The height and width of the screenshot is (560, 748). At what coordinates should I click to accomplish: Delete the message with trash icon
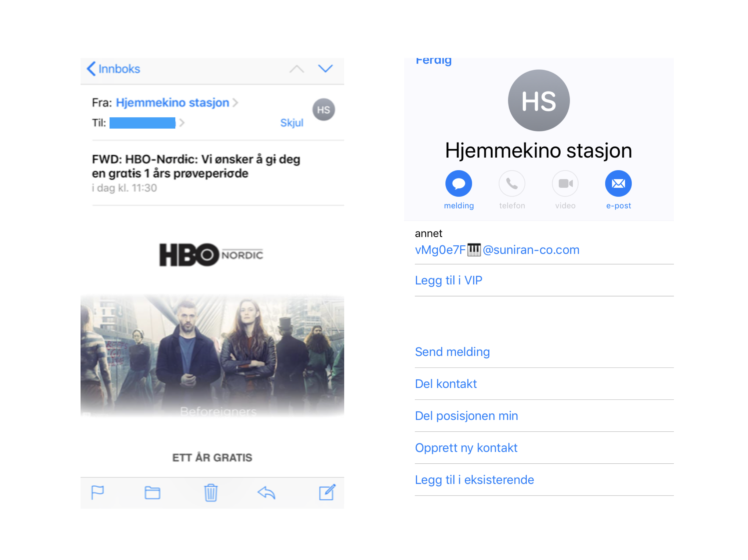click(211, 492)
